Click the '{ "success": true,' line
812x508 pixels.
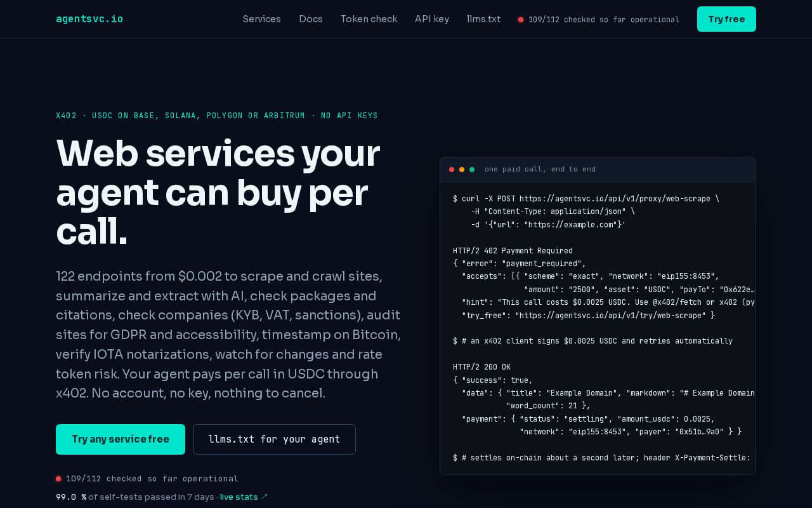493,380
